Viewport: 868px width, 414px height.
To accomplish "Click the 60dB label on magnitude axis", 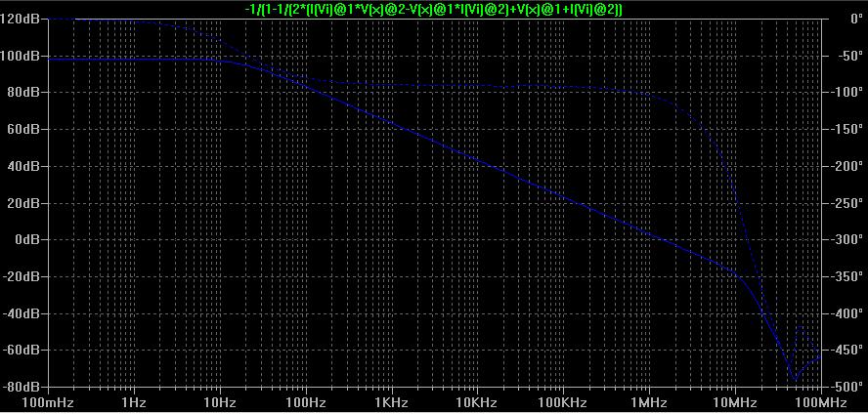I will click(22, 129).
